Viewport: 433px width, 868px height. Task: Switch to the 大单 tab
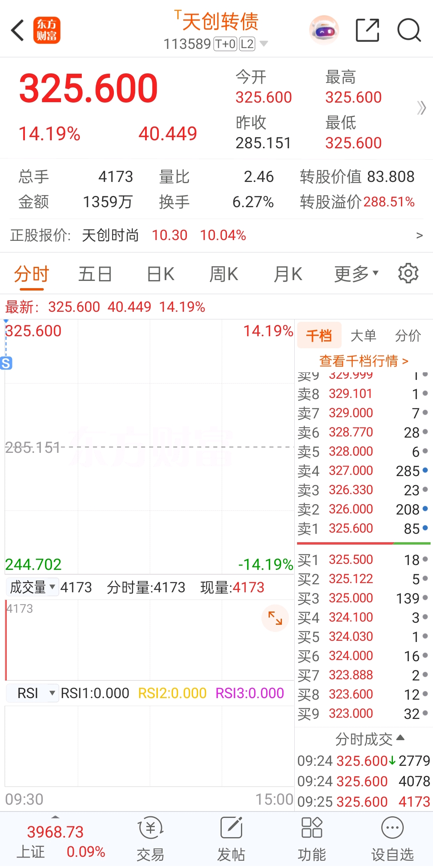click(363, 335)
